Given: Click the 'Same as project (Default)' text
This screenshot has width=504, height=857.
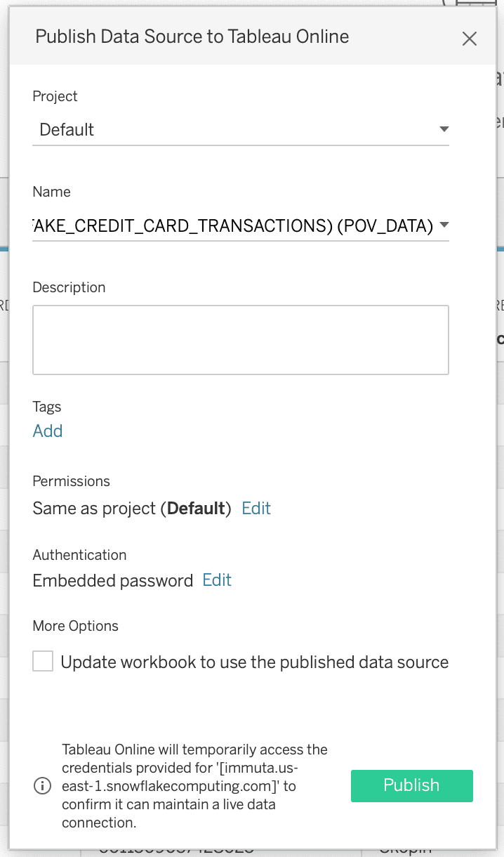Looking at the screenshot, I should pos(132,508).
